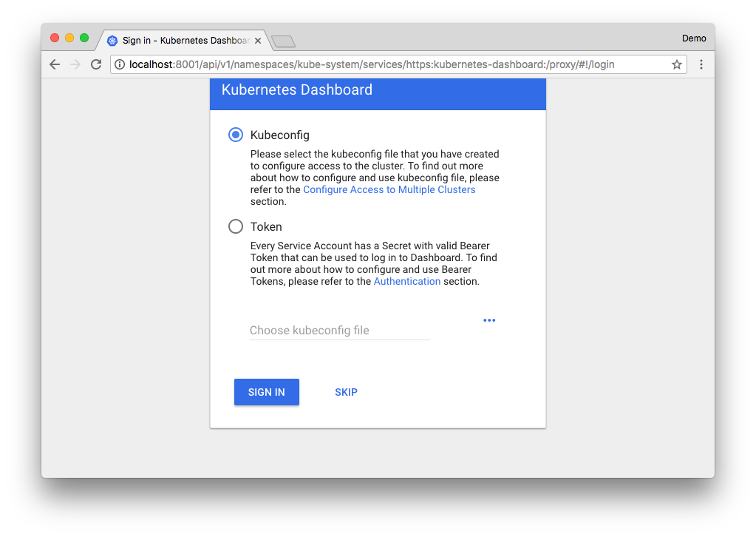Viewport: 756px width, 537px height.
Task: Switch to the Sign in - Kubernetes Dashboard tab
Action: 185,41
